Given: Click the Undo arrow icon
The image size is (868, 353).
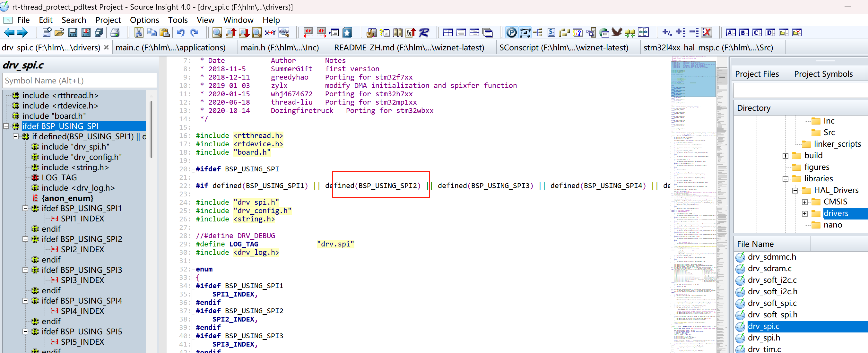Looking at the screenshot, I should [x=181, y=33].
